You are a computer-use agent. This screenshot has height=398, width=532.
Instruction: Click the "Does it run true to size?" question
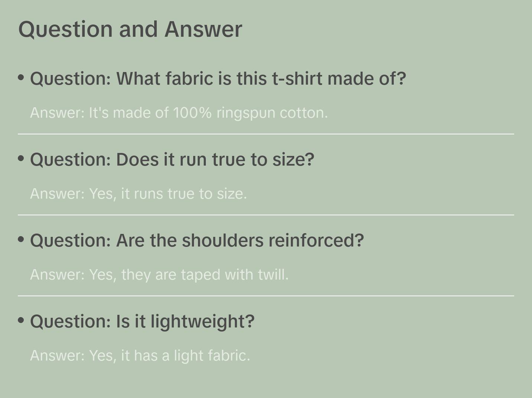pos(172,160)
